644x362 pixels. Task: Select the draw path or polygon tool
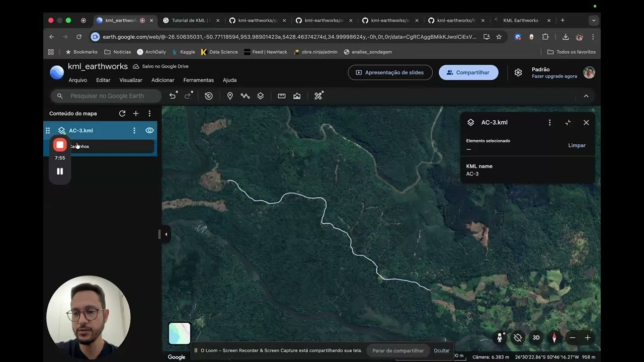[x=245, y=96]
